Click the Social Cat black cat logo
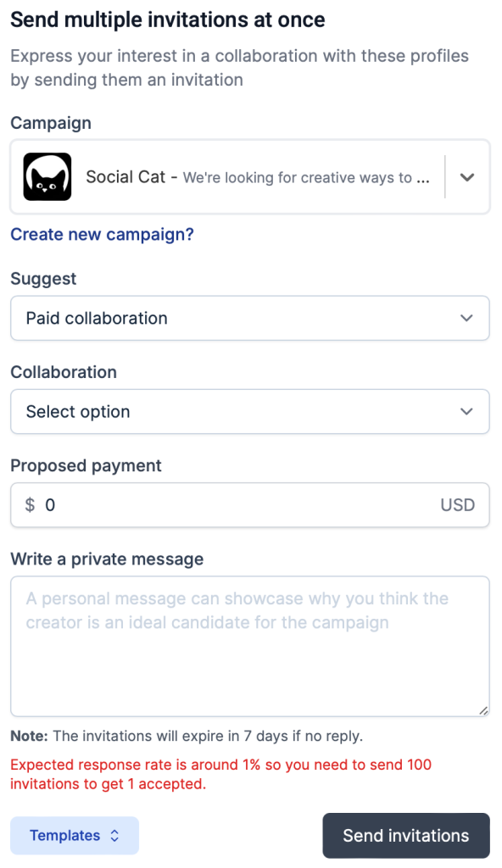Viewport: 502px width, 868px height. point(47,176)
